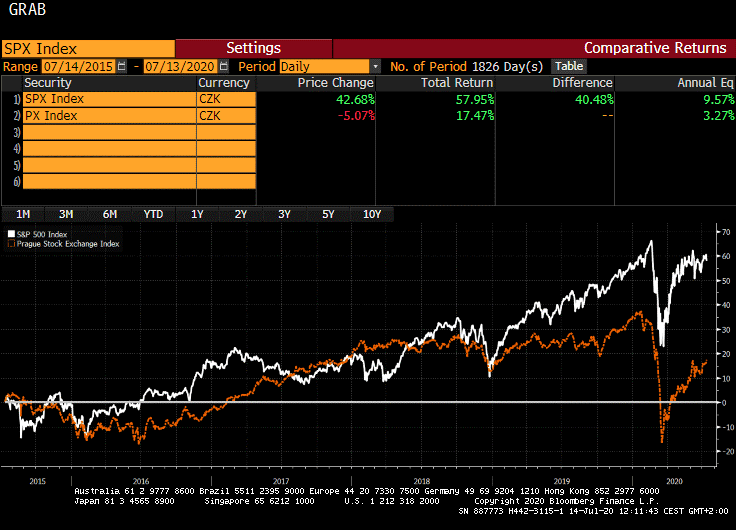
Task: Click the 3.27% annual equivalent value
Action: pos(719,115)
